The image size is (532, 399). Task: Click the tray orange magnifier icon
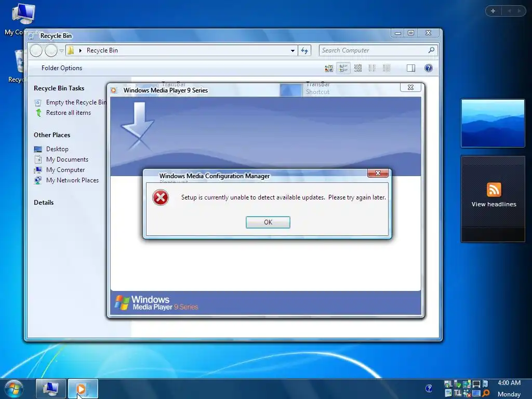[486, 393]
